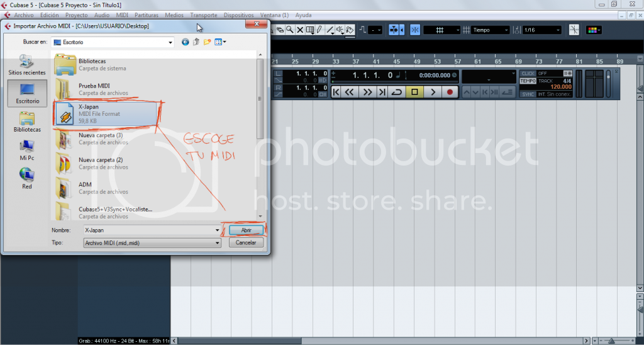Click the Cancelar button

(246, 242)
